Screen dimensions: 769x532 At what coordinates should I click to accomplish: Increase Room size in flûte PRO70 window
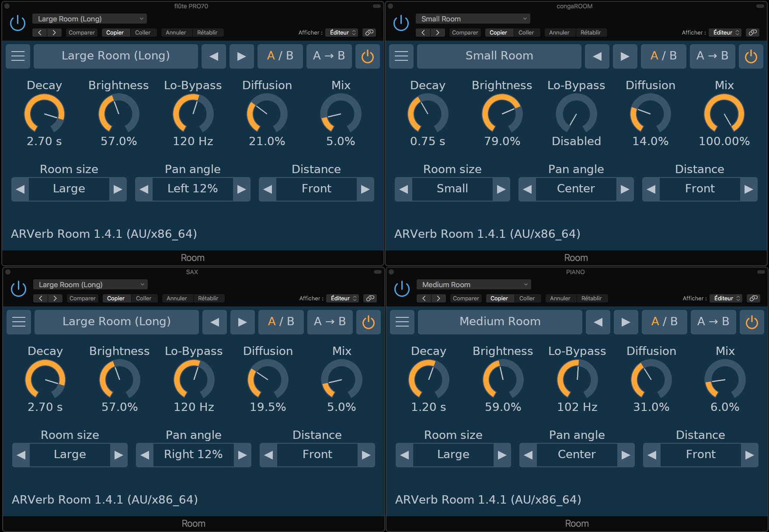[x=118, y=189]
